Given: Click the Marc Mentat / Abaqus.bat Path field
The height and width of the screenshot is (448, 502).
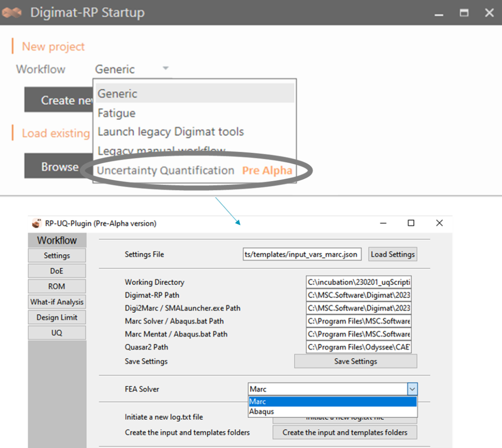Looking at the screenshot, I should point(358,334).
